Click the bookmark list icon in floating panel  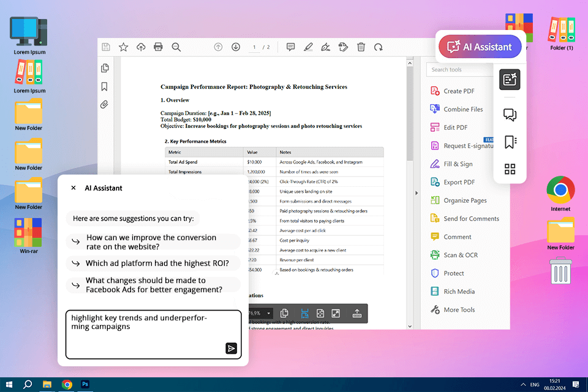(510, 142)
